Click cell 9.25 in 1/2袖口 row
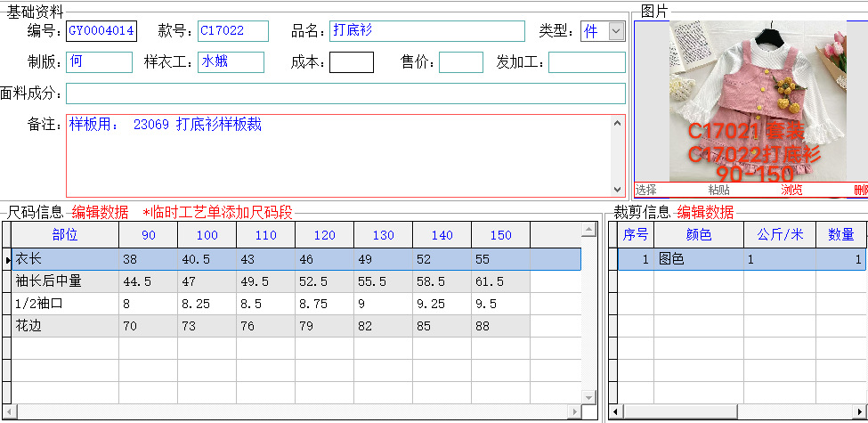The width and height of the screenshot is (868, 423). (442, 304)
